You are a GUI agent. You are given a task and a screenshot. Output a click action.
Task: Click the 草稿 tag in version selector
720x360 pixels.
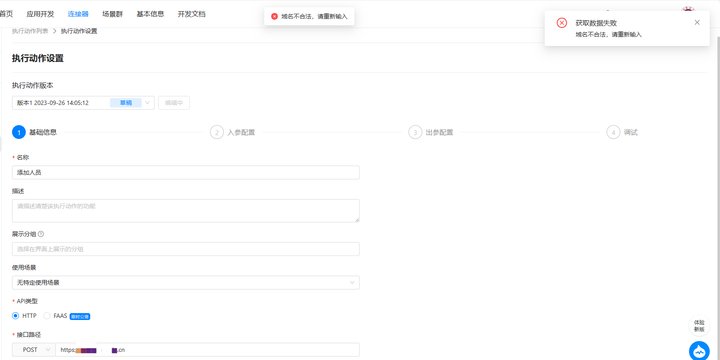[x=126, y=103]
